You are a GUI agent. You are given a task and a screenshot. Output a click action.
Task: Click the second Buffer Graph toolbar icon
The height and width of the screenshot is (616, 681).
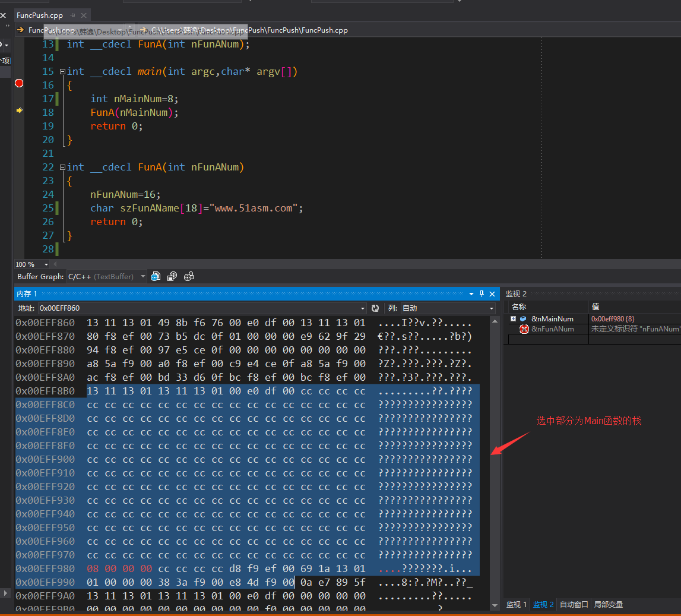tap(172, 276)
